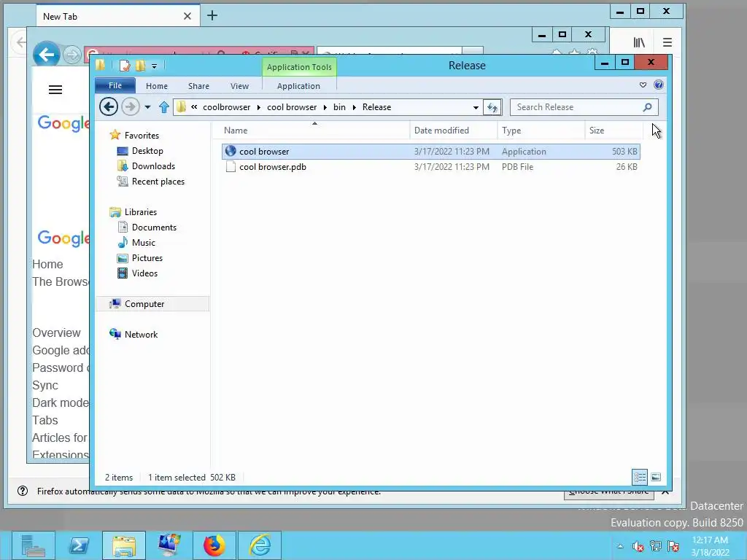Image resolution: width=747 pixels, height=560 pixels.
Task: Open Libraries in navigation pane
Action: (x=141, y=212)
